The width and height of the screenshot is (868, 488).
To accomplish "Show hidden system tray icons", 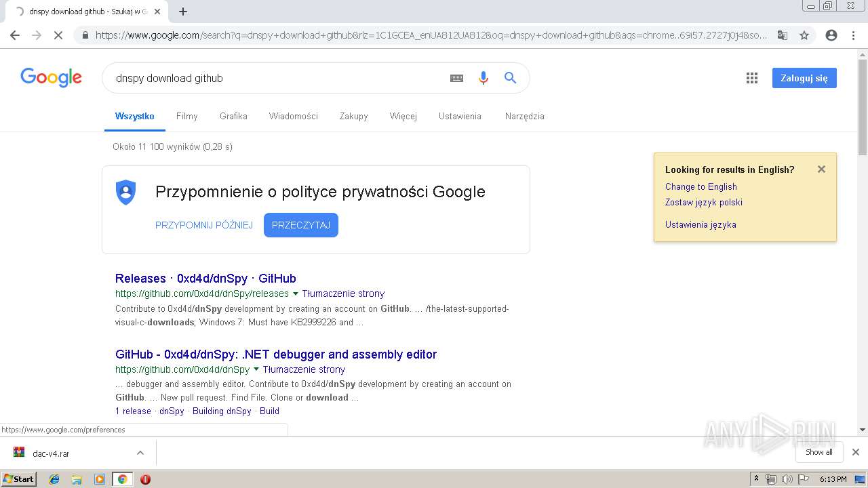I will coord(756,479).
